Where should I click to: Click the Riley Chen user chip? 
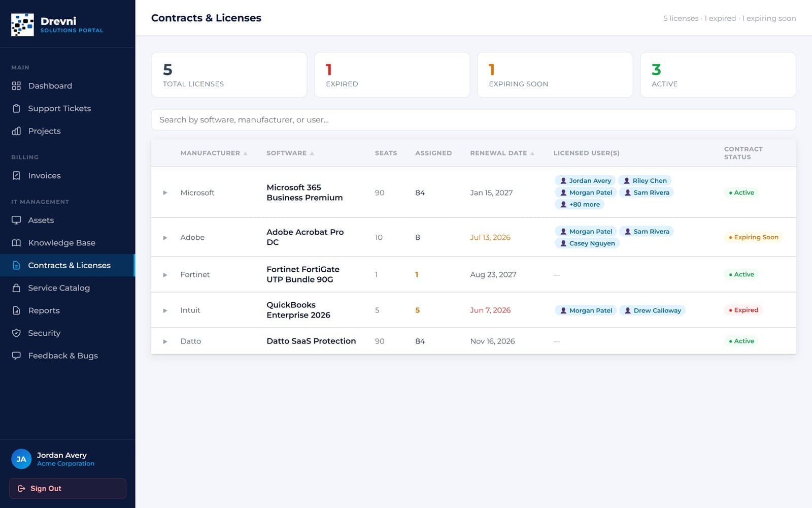click(645, 180)
